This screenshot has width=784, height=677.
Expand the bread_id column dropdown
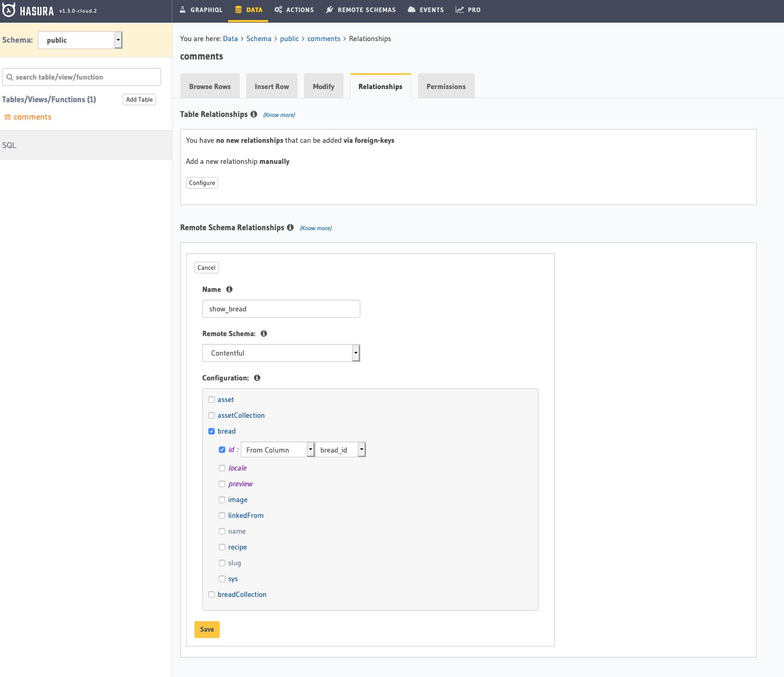pyautogui.click(x=340, y=449)
